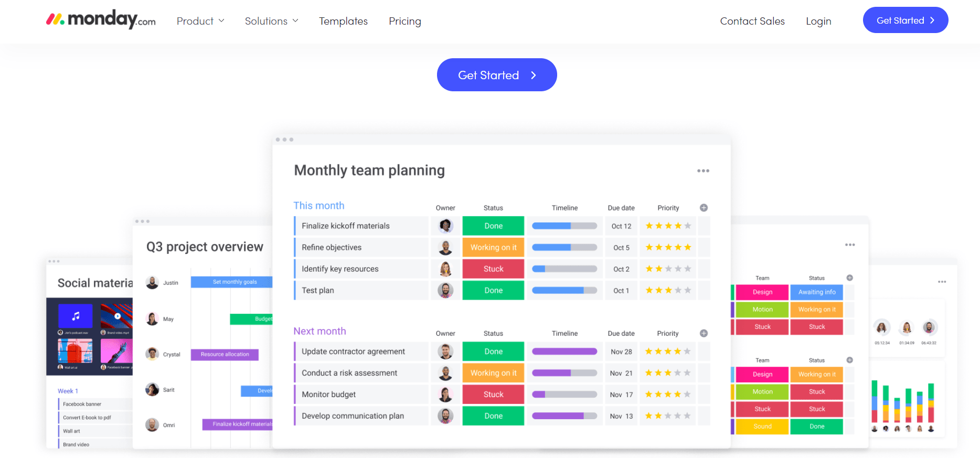Click Done status for Update contractor agreement
Image resolution: width=980 pixels, height=458 pixels.
click(x=493, y=352)
